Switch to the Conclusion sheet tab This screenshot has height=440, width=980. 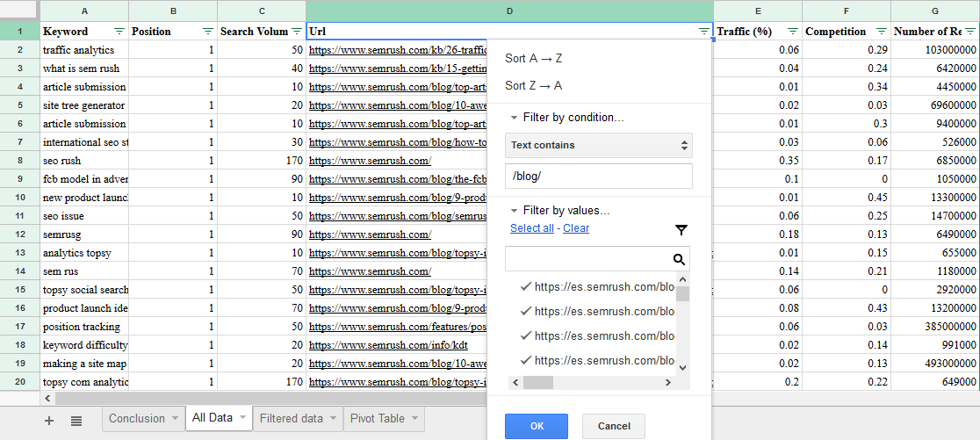point(137,419)
